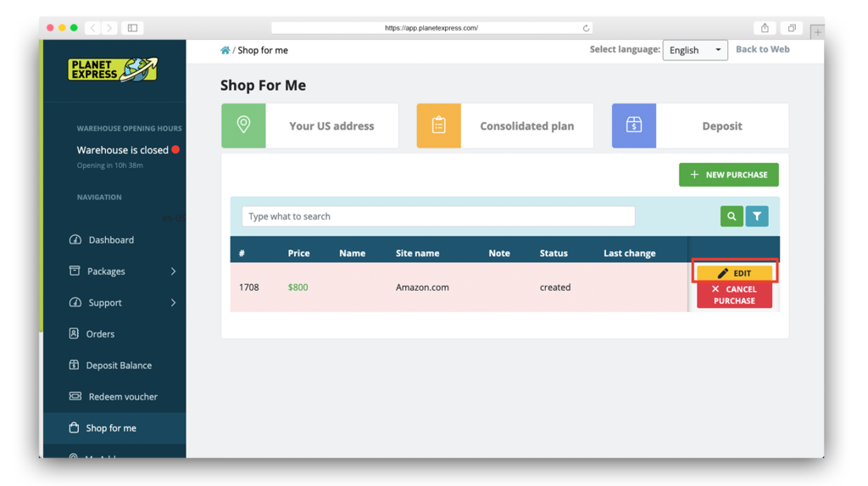Click the Orders icon in the sidebar
Screen dimensions: 868x486
pos(74,333)
